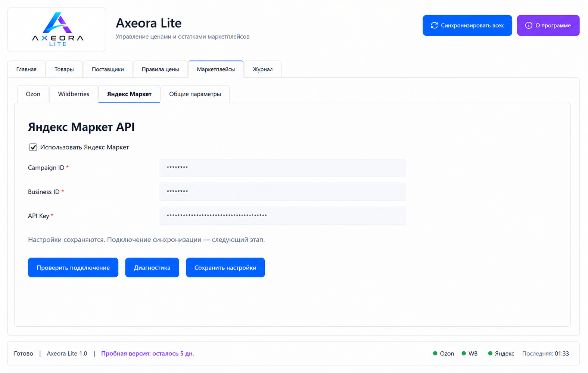Uncheck Использовать Яндекс Маркет checkbox
The width and height of the screenshot is (588, 373).
coord(33,147)
